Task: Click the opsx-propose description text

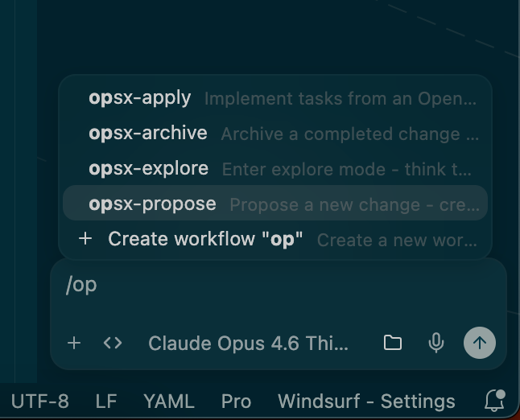Action: [354, 204]
